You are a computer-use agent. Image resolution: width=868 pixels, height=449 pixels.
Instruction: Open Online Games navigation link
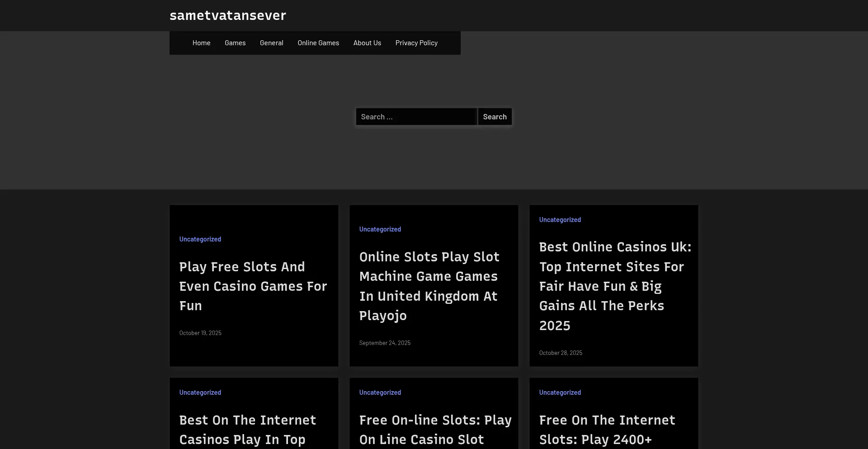pos(318,43)
